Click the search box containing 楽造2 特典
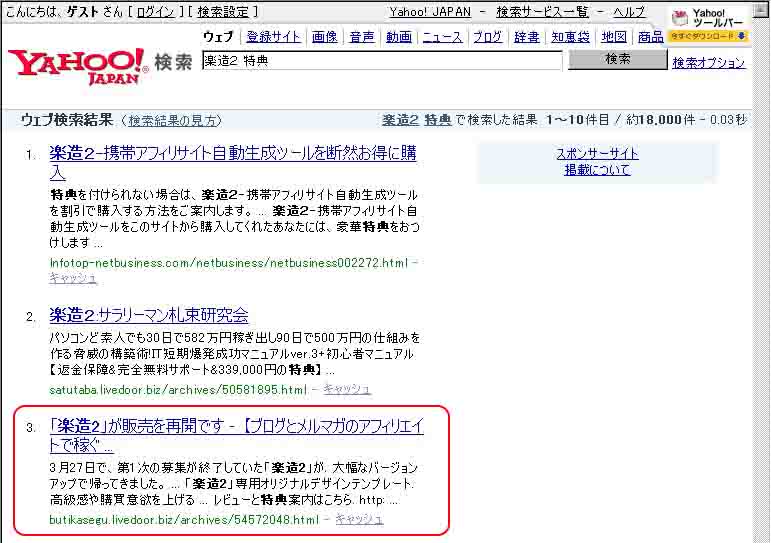Viewport: 771px width, 543px height. tap(382, 60)
